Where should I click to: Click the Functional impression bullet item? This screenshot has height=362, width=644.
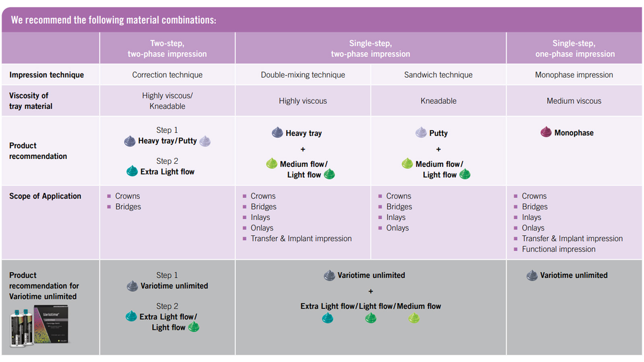558,249
